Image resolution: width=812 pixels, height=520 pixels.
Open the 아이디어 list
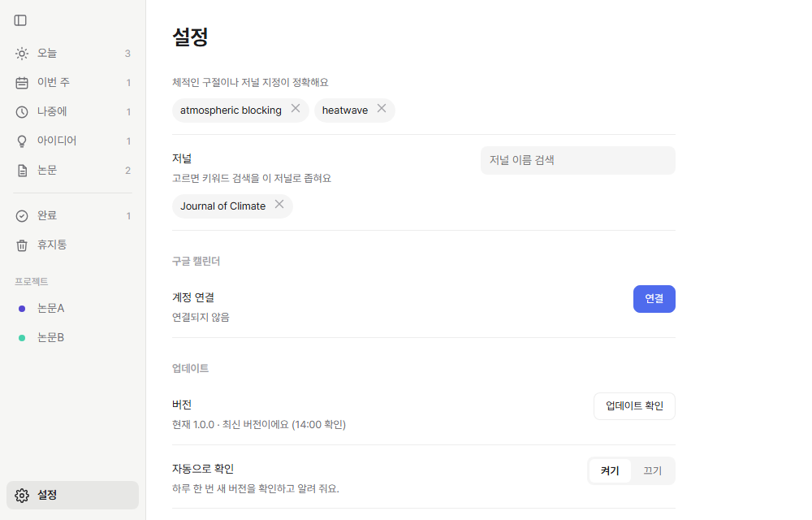point(72,141)
